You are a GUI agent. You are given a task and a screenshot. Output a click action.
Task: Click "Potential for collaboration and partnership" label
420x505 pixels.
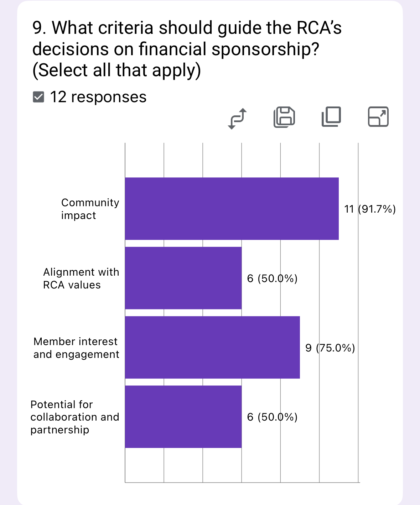[x=74, y=417]
